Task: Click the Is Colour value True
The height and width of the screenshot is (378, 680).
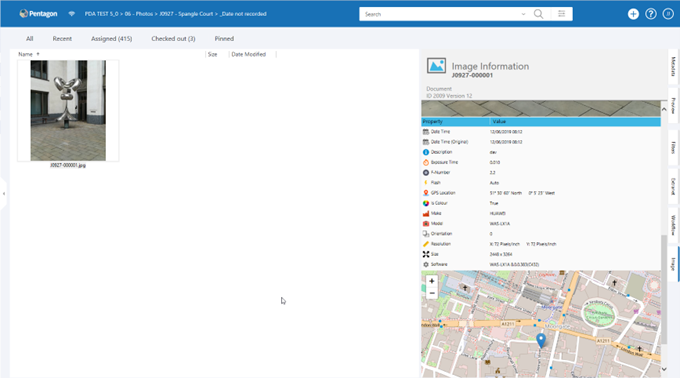Action: pos(494,203)
